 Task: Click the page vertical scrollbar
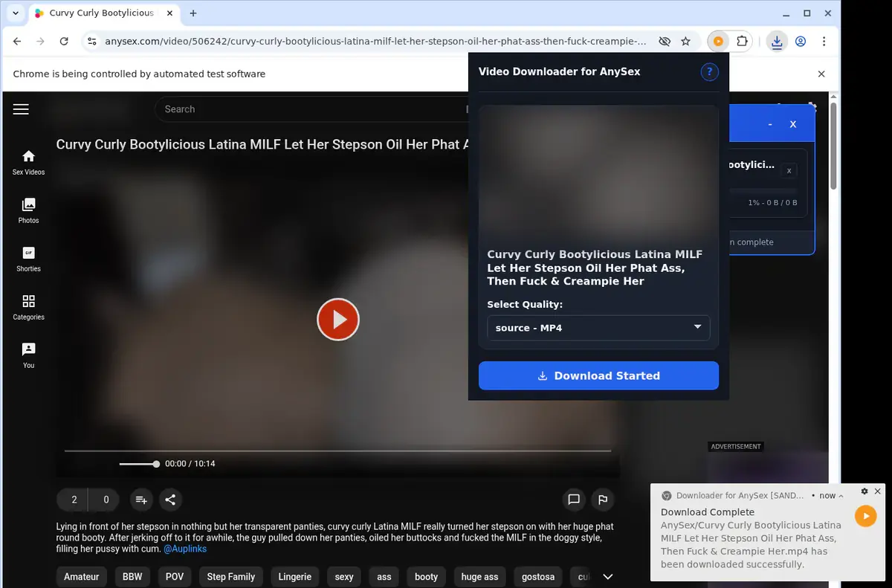(833, 145)
